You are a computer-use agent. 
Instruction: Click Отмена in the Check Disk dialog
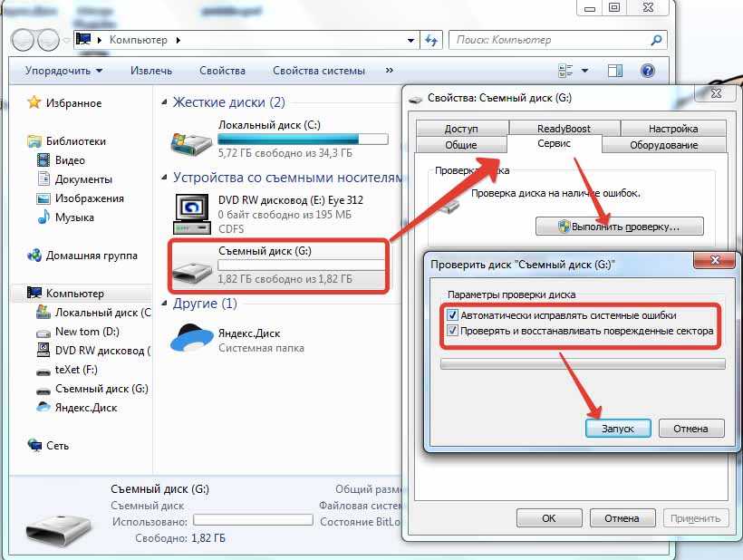(690, 429)
